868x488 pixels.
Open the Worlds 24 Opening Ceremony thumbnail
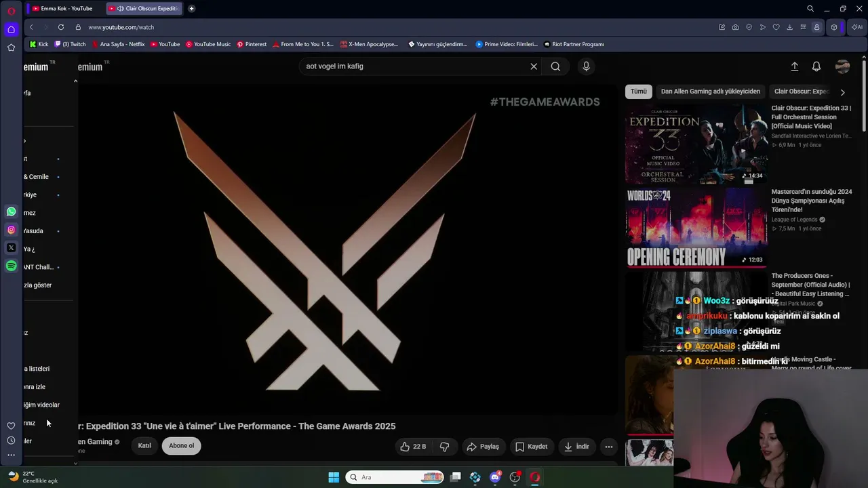(696, 227)
